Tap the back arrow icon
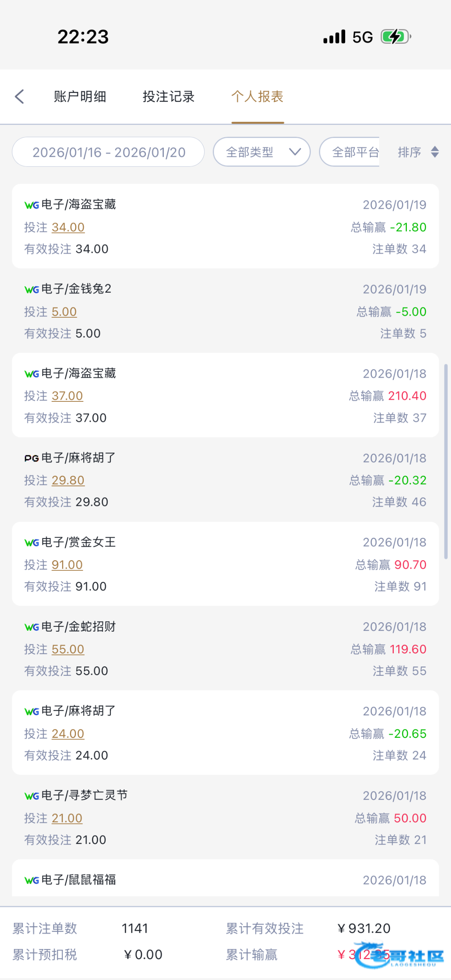The width and height of the screenshot is (451, 980). pyautogui.click(x=20, y=97)
